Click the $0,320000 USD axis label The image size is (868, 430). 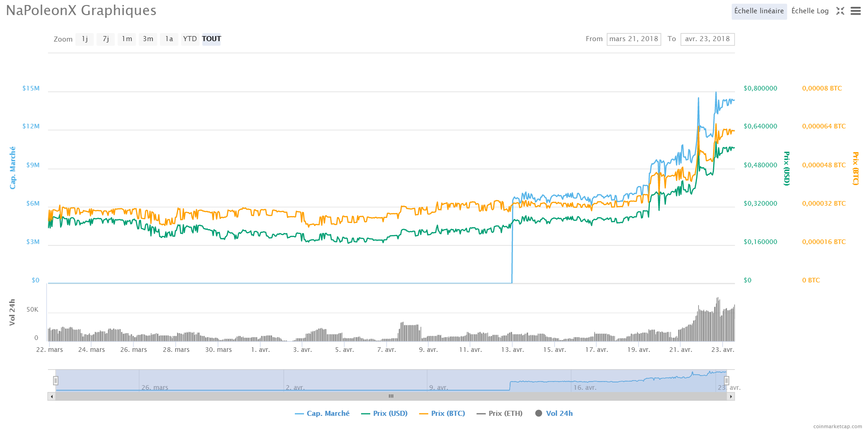[x=760, y=203]
